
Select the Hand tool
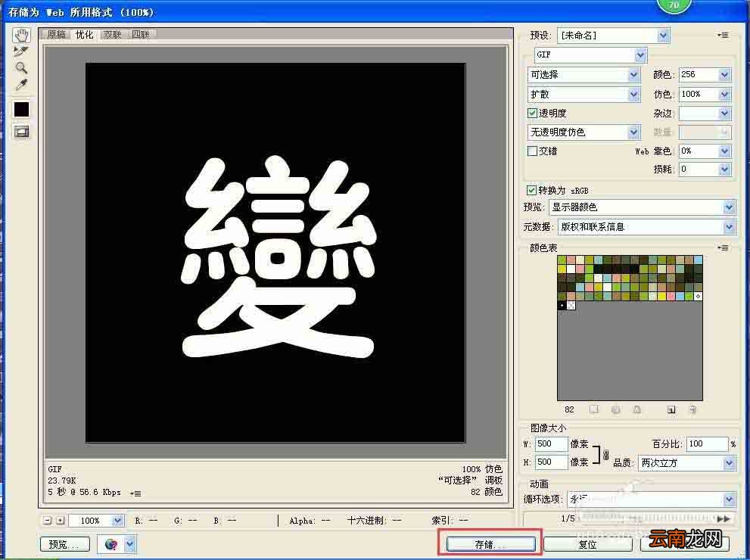(21, 36)
